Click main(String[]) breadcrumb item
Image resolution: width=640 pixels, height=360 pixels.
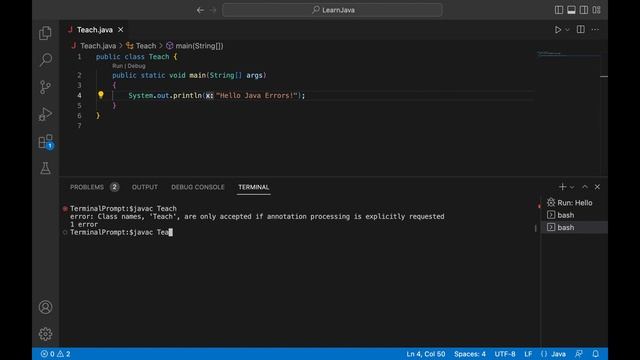coord(199,46)
